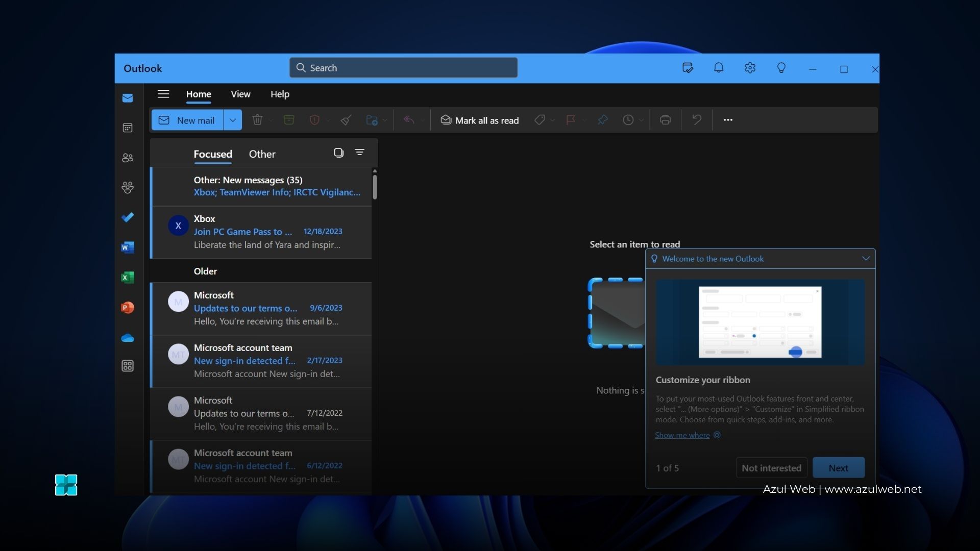The image size is (980, 551).
Task: Click the notifications bell icon
Action: point(719,68)
